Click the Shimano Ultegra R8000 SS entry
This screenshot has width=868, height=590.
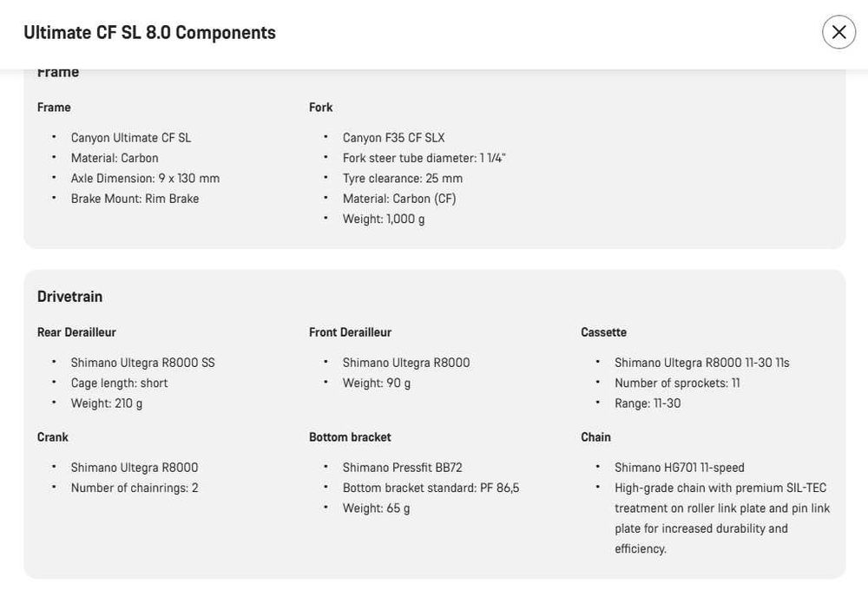pos(142,363)
